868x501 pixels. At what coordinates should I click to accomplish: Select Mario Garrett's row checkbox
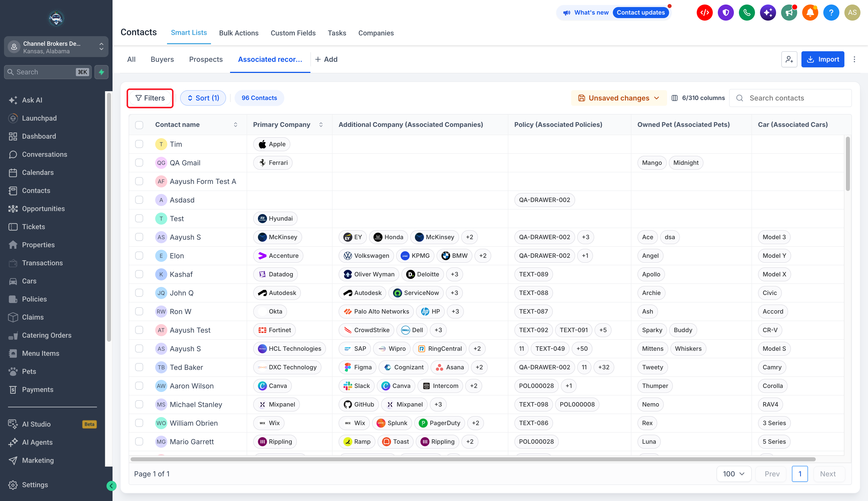[x=139, y=441]
